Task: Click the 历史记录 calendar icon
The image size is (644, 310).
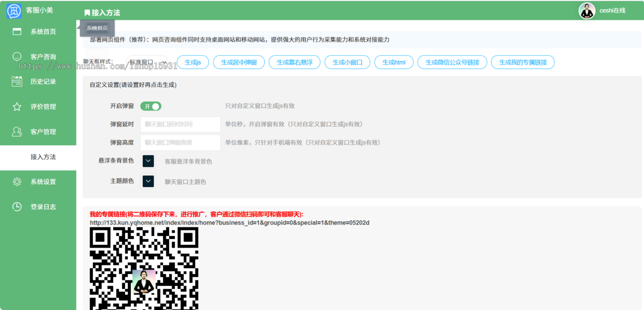Action: click(17, 82)
